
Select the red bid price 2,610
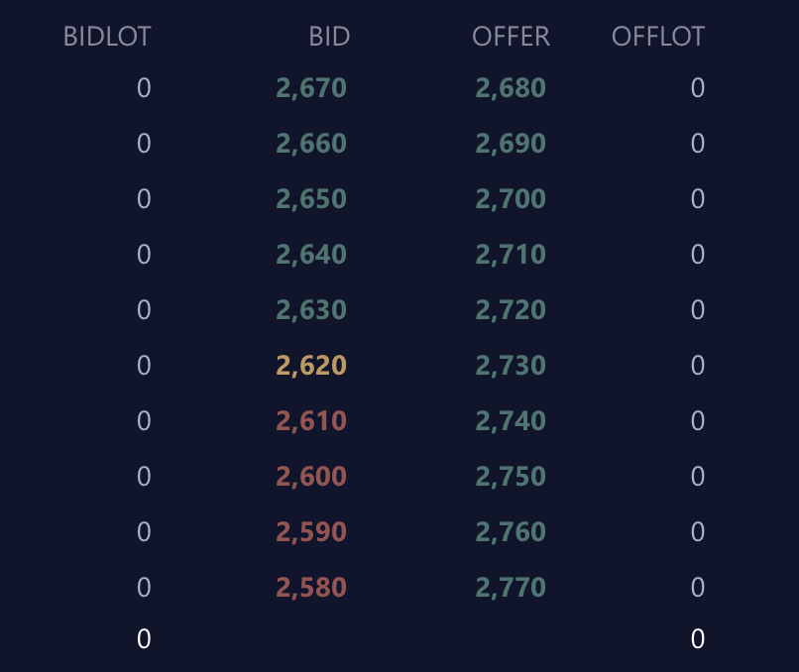coord(311,420)
